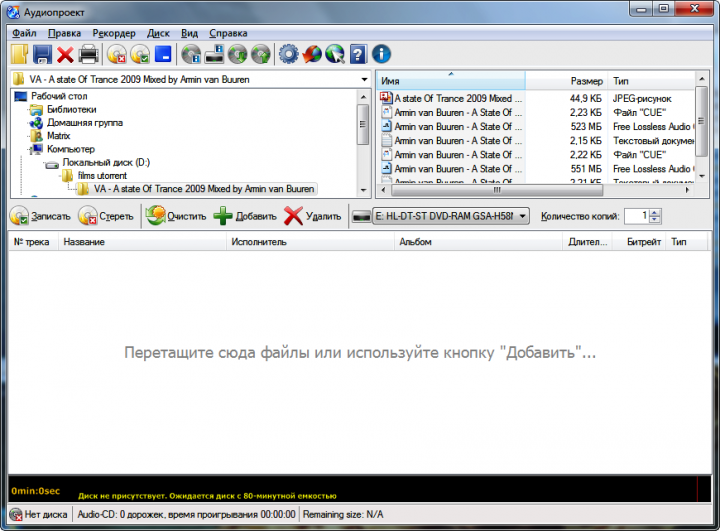Click the blue info circle icon
This screenshot has height=531, width=720.
(381, 54)
